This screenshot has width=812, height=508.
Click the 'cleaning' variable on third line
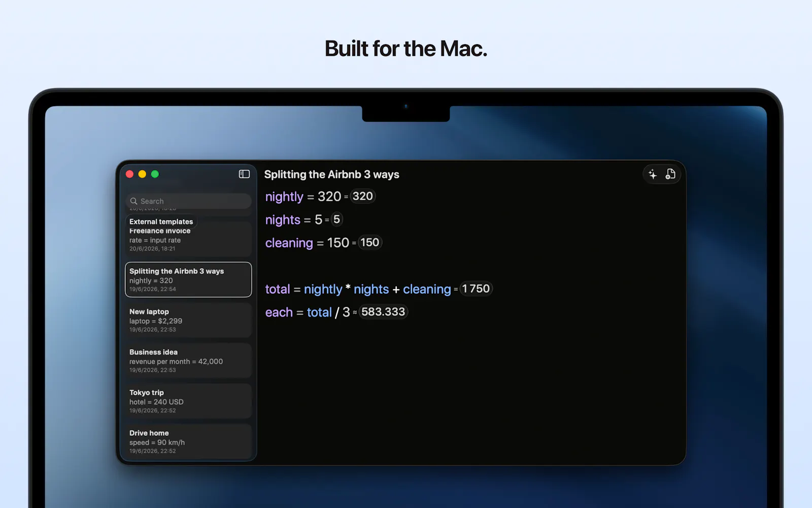click(x=289, y=243)
